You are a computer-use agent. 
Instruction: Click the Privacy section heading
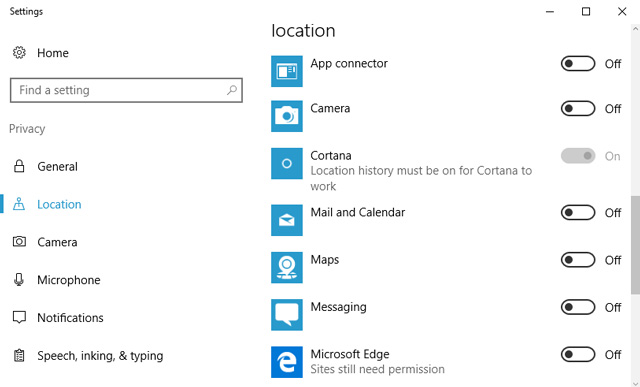pos(27,129)
